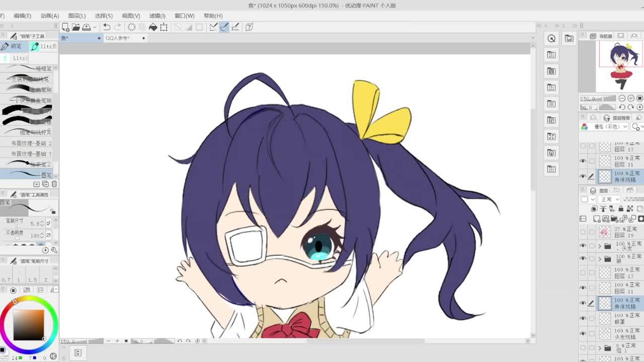
Task: Open the 导航器 panel tab
Action: pos(602,36)
